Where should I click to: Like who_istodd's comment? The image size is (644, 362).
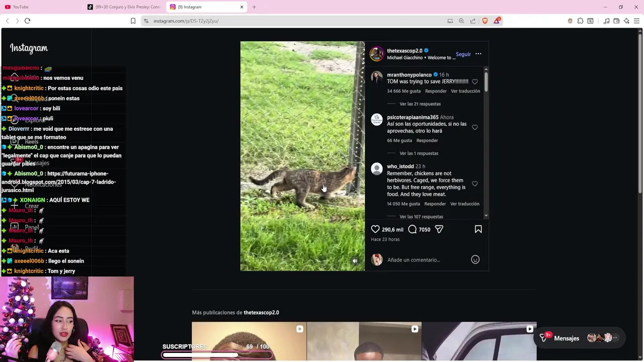pos(475,184)
